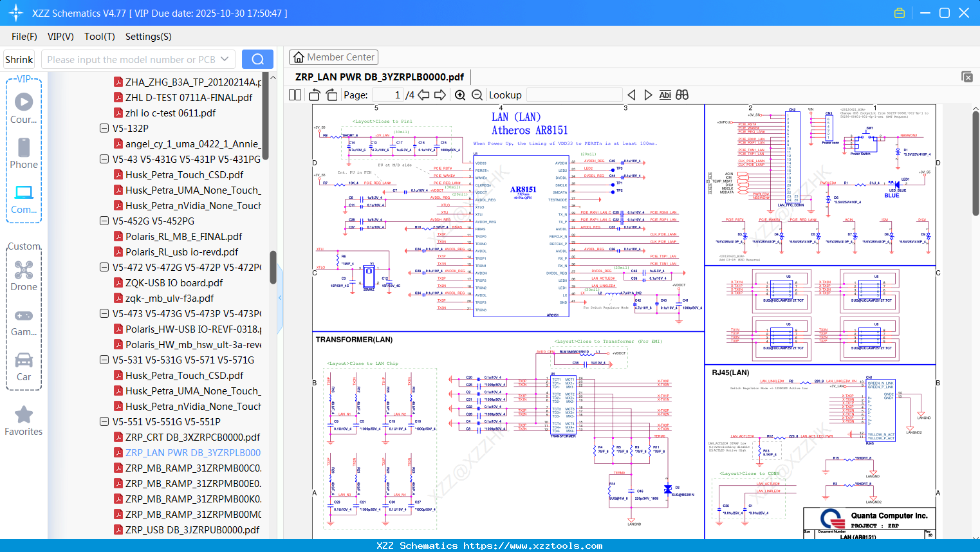This screenshot has width=980, height=552.
Task: Open the Drone category in sidebar
Action: [24, 276]
